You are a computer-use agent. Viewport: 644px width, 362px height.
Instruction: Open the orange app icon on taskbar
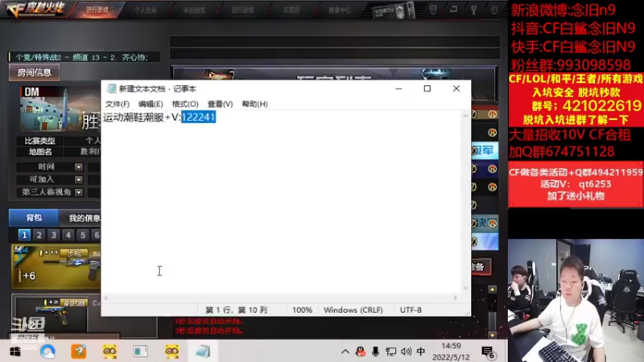point(78,352)
